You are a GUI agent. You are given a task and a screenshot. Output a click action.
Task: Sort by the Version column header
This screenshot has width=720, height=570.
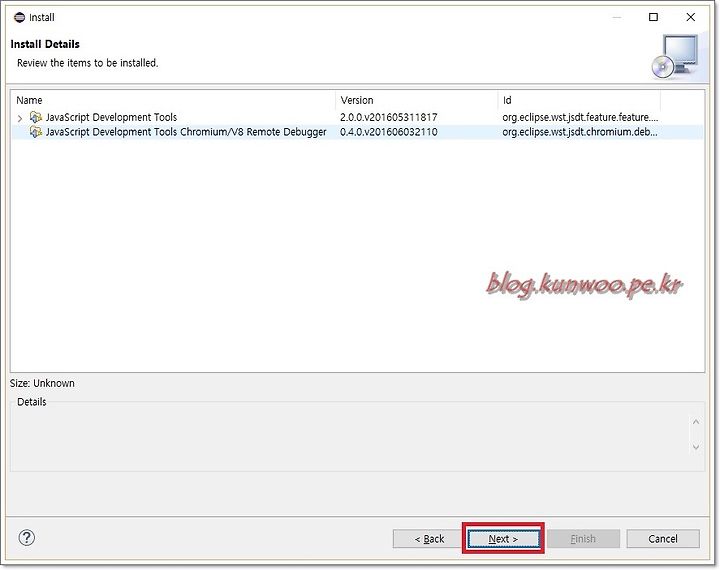416,100
